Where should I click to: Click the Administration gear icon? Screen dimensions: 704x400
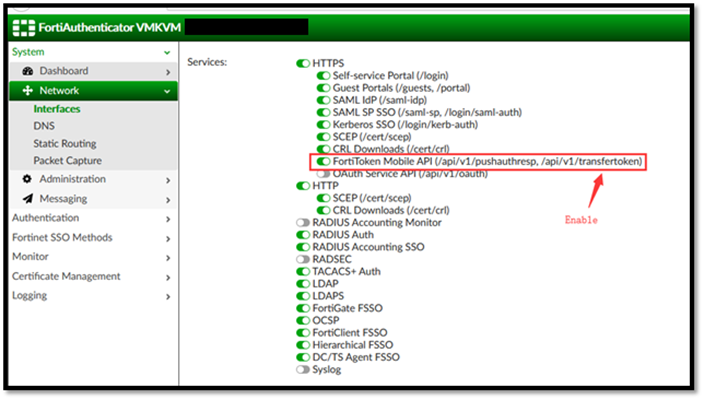[x=27, y=179]
